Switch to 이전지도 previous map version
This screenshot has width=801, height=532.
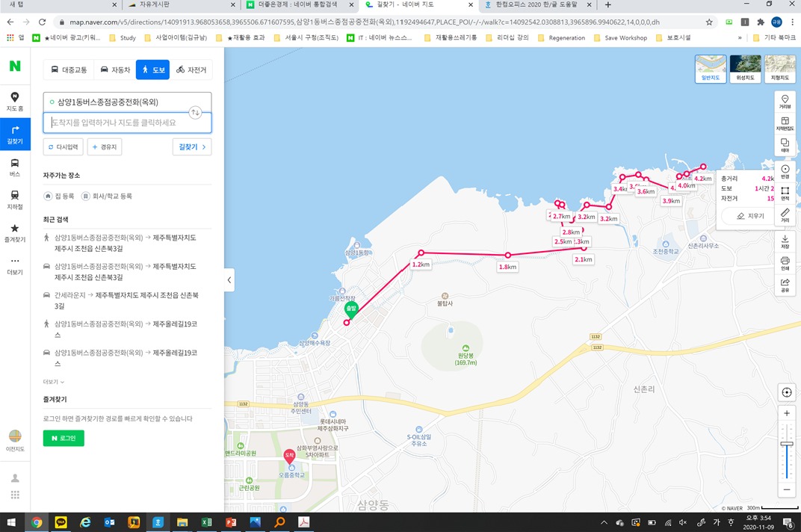click(15, 441)
